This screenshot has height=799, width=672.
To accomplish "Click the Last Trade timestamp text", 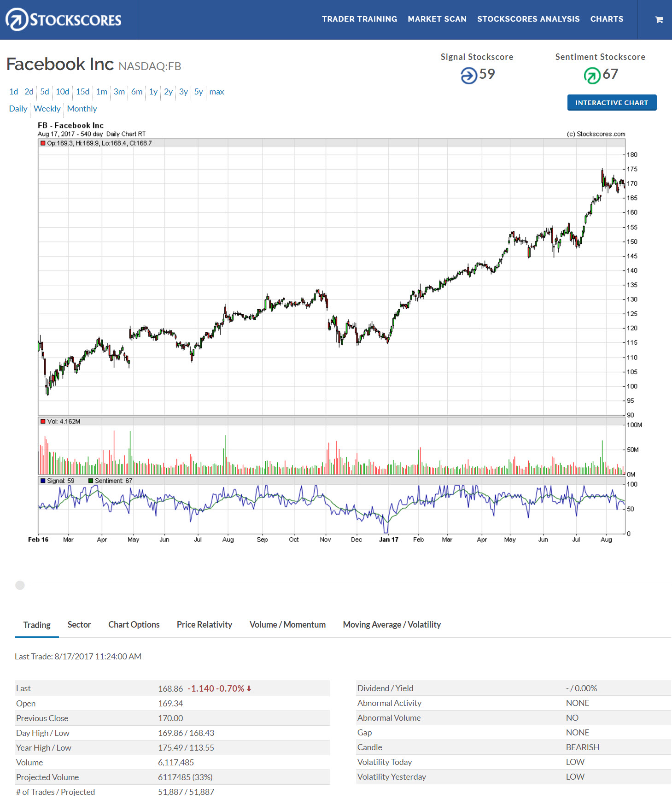I will coord(78,657).
